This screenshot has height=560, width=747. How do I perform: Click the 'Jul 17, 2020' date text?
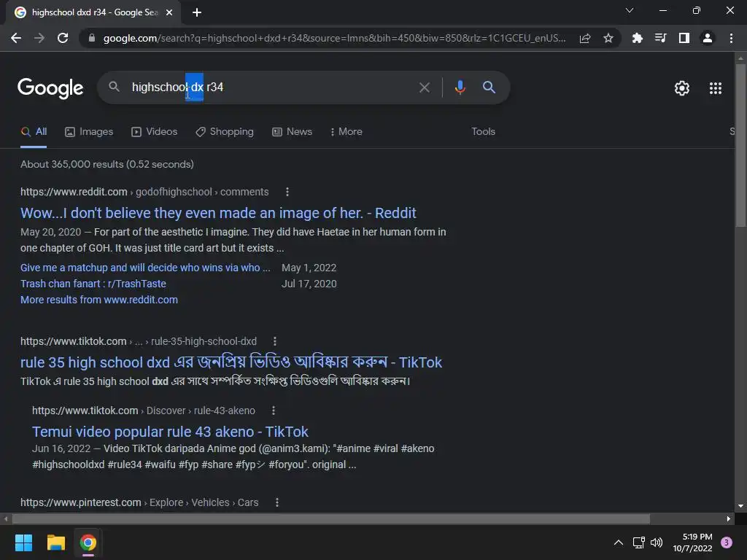309,284
